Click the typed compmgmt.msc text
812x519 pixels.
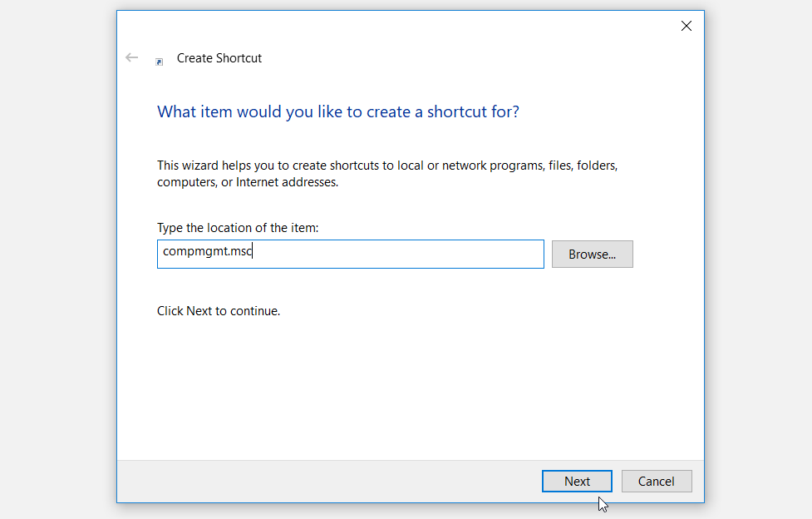click(x=207, y=251)
